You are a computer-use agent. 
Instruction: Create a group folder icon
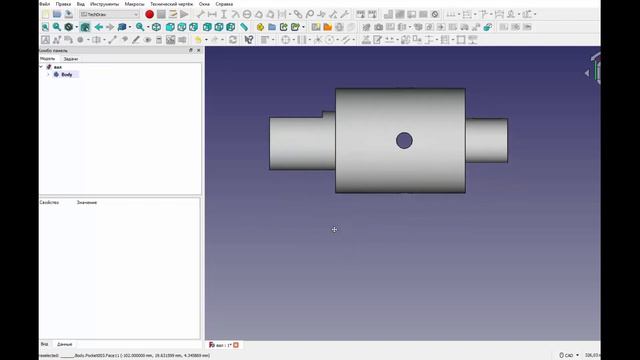click(x=272, y=27)
